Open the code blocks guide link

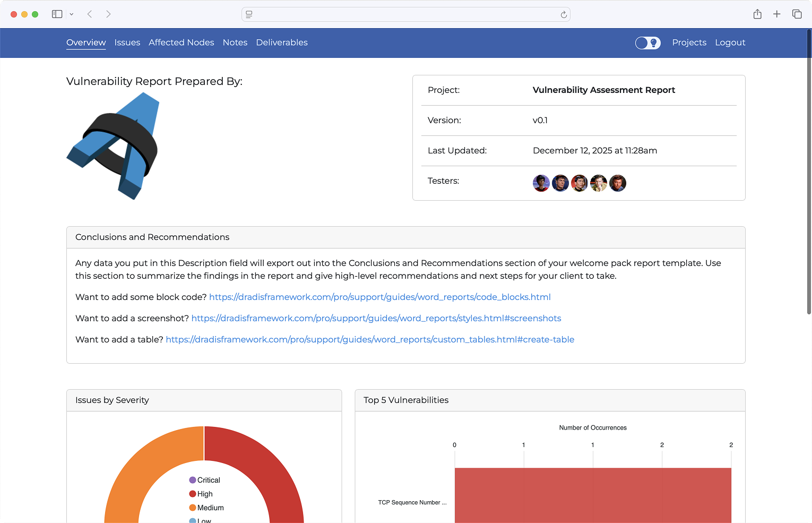pos(379,297)
